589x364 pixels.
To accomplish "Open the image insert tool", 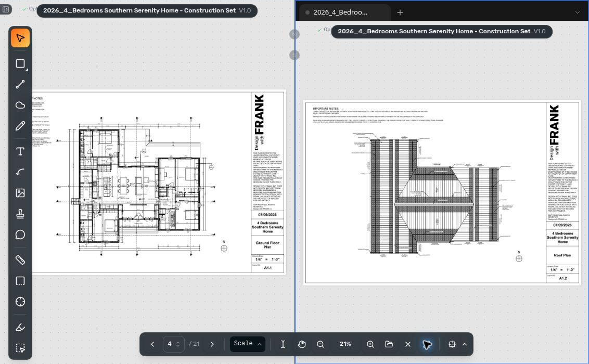I will pyautogui.click(x=20, y=193).
